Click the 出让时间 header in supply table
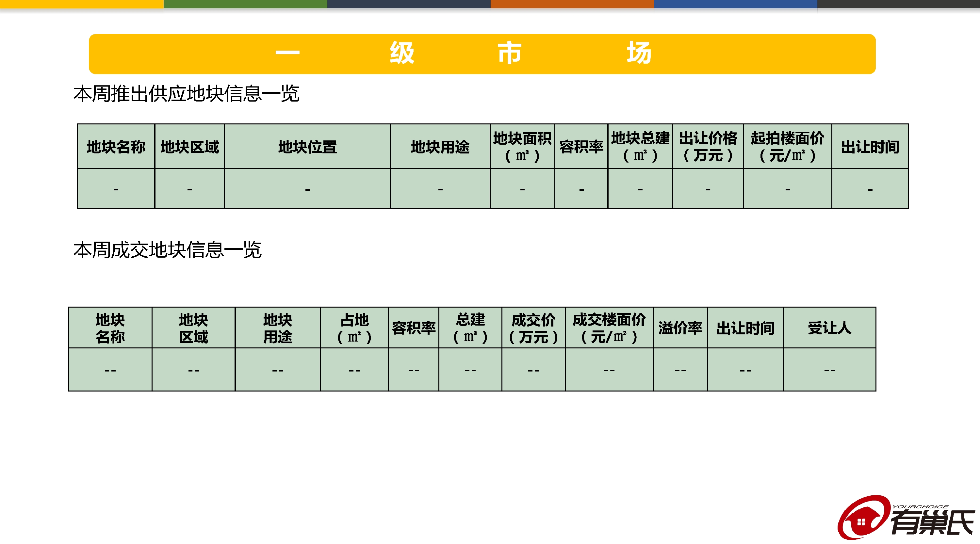 point(870,146)
